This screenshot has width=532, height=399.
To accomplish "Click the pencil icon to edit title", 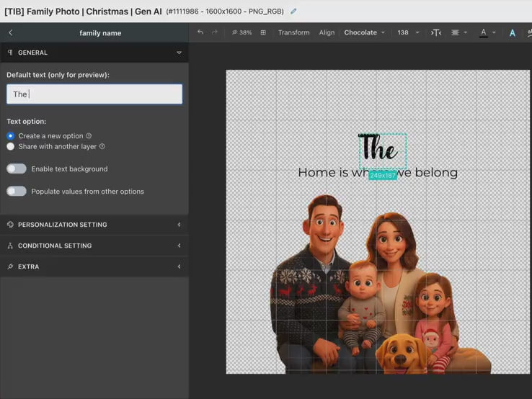I will point(293,12).
